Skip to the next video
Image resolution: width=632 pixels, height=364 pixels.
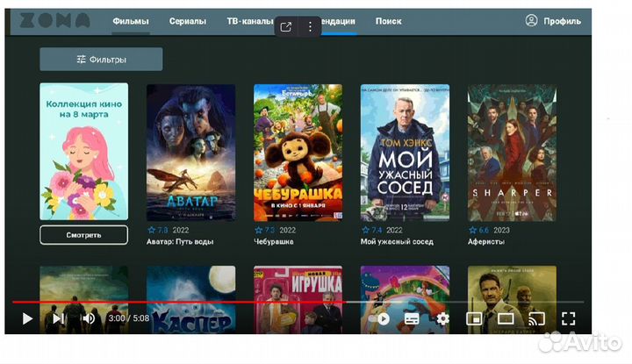click(x=57, y=318)
